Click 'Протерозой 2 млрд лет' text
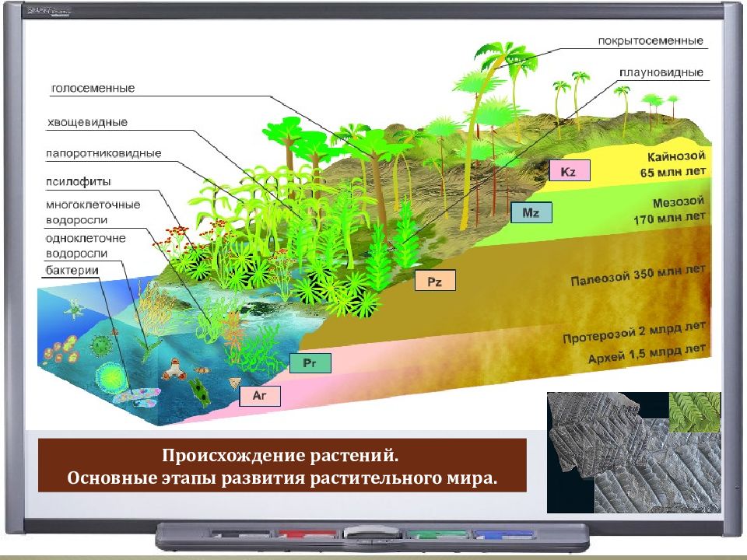Viewport: 747px width, 560px height. (x=633, y=332)
